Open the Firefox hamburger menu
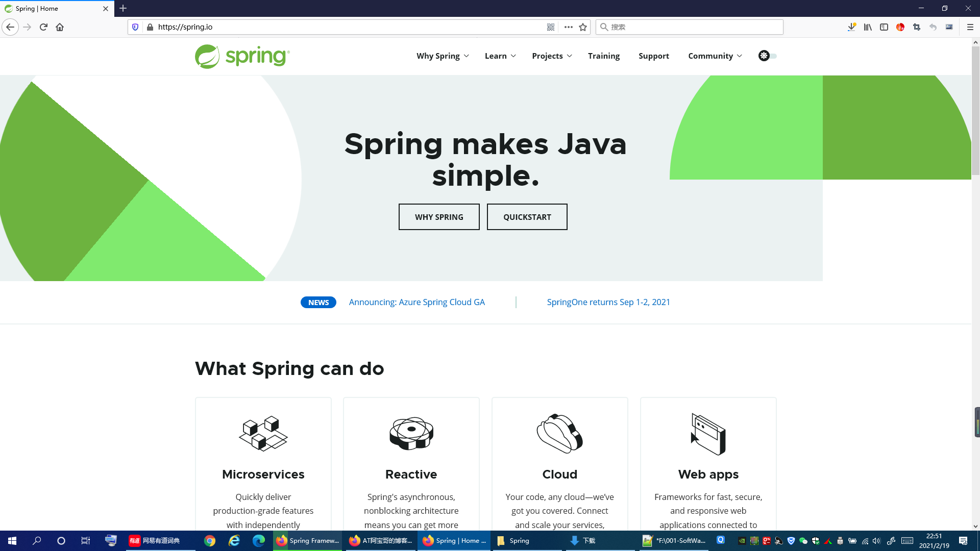980x551 pixels. point(970,27)
